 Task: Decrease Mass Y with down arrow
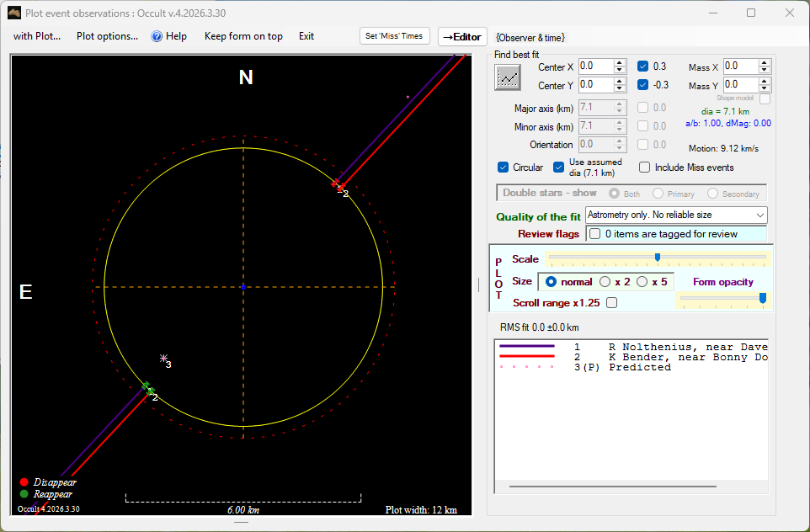point(765,88)
